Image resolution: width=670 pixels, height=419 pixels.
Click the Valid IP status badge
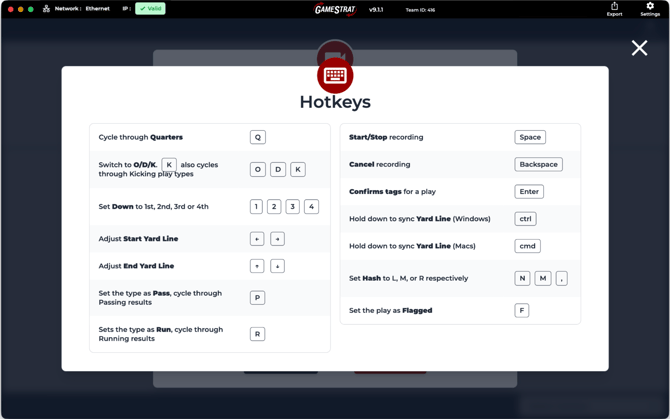point(150,9)
